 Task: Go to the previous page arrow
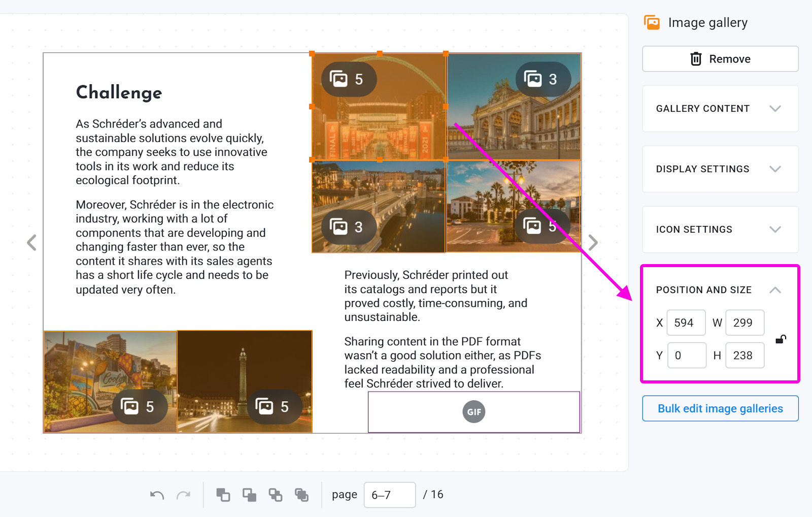31,243
